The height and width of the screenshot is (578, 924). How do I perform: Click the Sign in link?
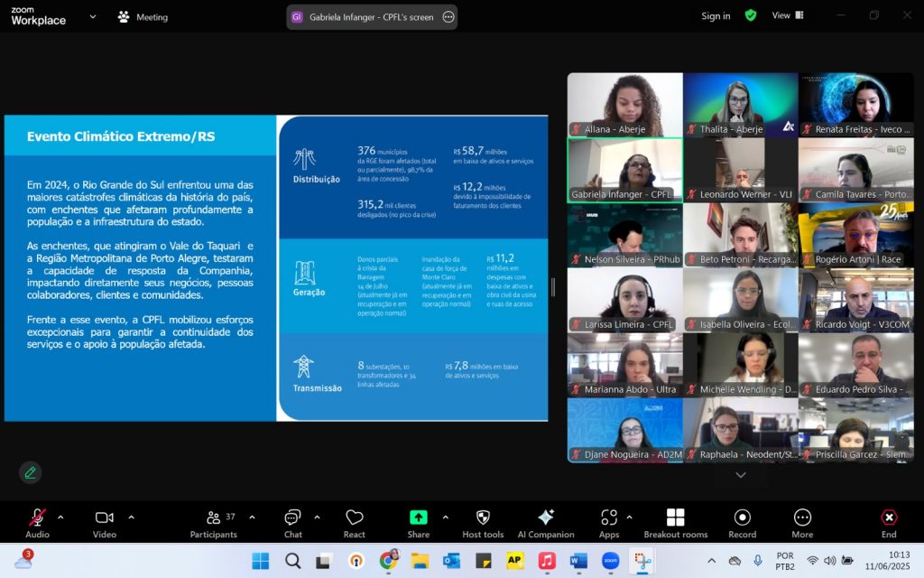pyautogui.click(x=716, y=16)
